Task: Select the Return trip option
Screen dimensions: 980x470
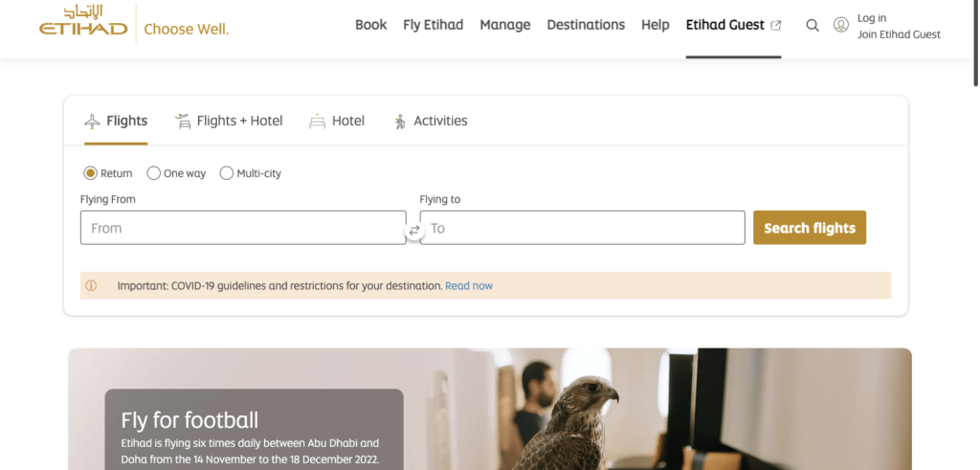Action: pyautogui.click(x=91, y=173)
